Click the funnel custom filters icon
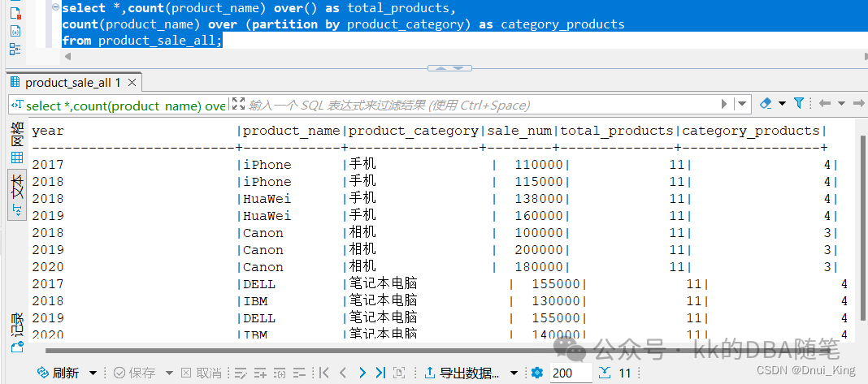Screen dimensions: 868x384 pyautogui.click(x=798, y=103)
